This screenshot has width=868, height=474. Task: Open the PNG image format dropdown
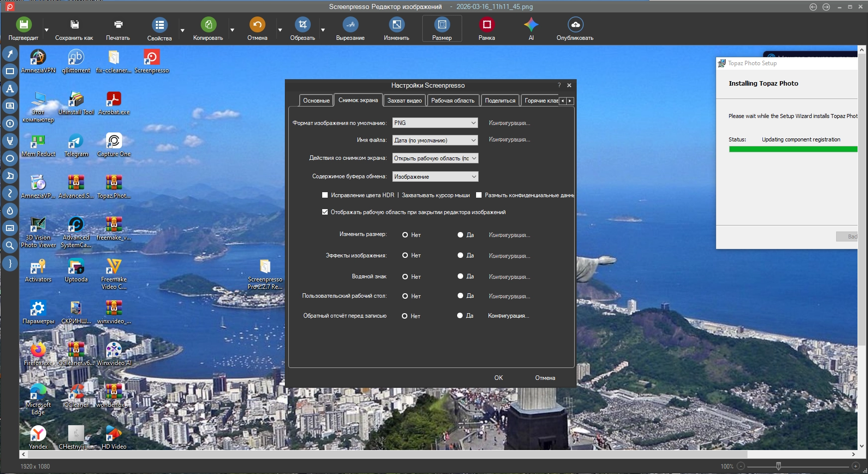pos(435,123)
